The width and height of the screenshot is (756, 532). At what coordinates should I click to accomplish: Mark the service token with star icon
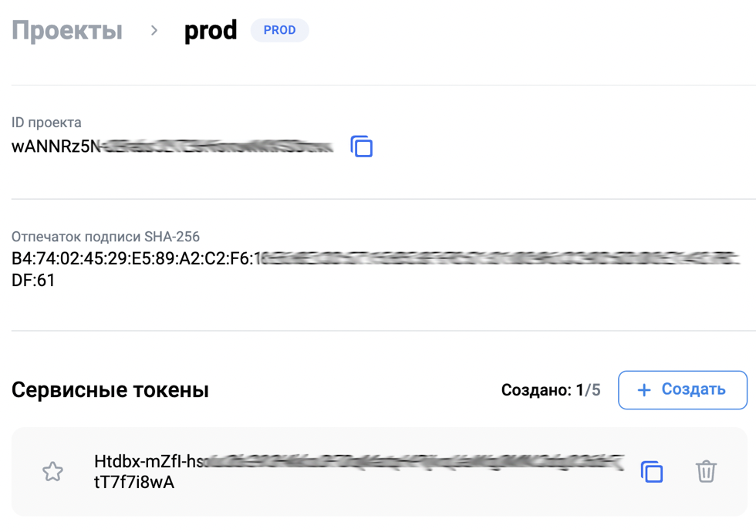coord(52,471)
